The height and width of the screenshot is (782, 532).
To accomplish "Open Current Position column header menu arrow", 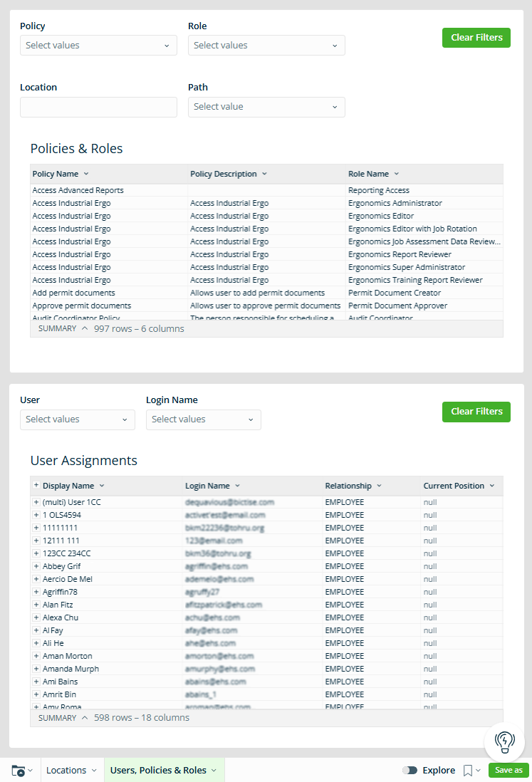I will (x=491, y=486).
